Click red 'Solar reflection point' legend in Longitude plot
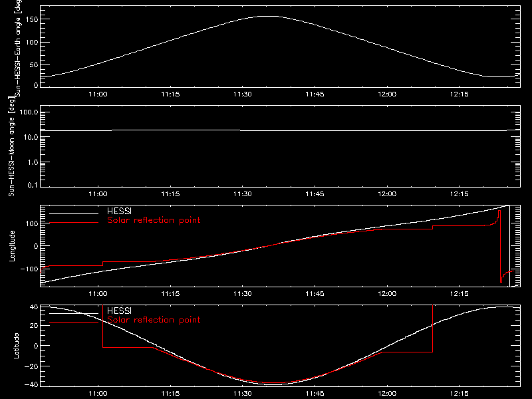The height and width of the screenshot is (399, 532). tap(154, 220)
